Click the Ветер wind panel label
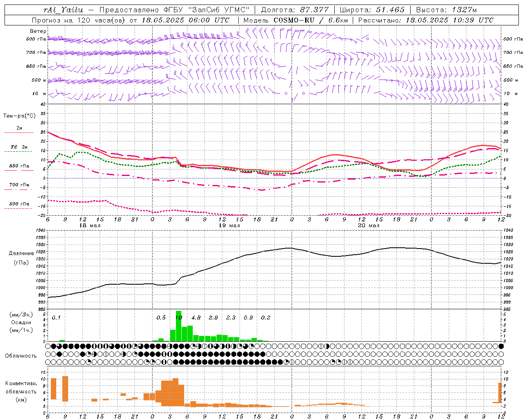 (38, 31)
